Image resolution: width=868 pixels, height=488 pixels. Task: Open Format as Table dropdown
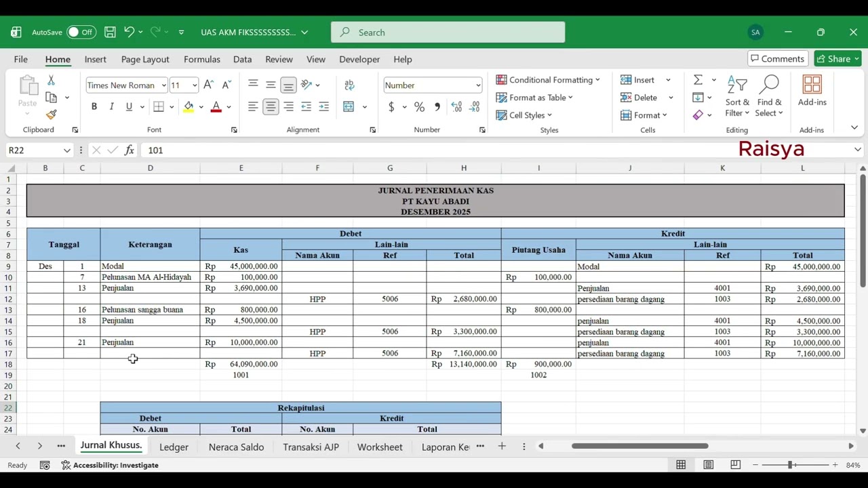coord(534,98)
